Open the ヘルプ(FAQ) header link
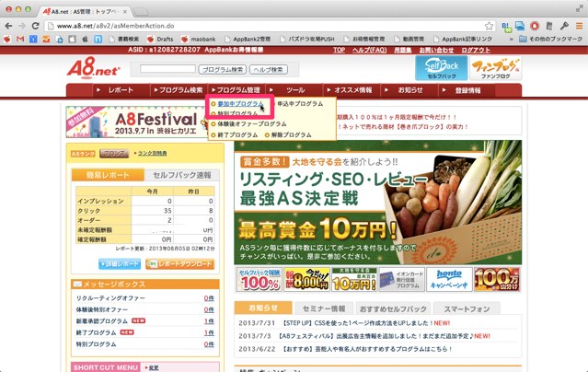Viewport: 588px width, 372px height. click(369, 50)
